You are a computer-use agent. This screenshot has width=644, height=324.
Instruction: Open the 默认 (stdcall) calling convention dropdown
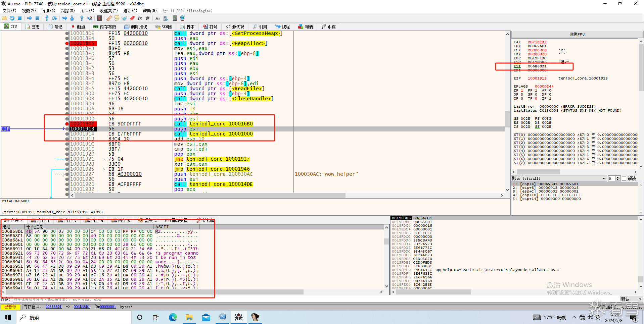pos(559,178)
